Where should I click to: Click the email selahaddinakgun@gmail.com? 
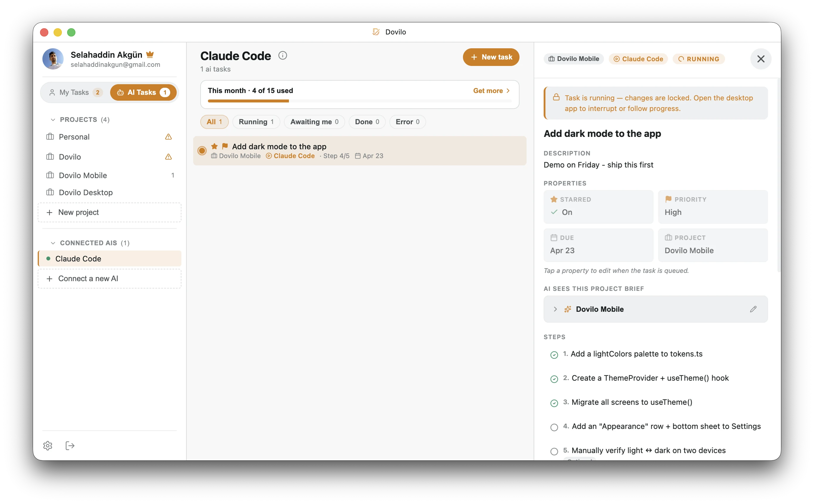click(115, 65)
